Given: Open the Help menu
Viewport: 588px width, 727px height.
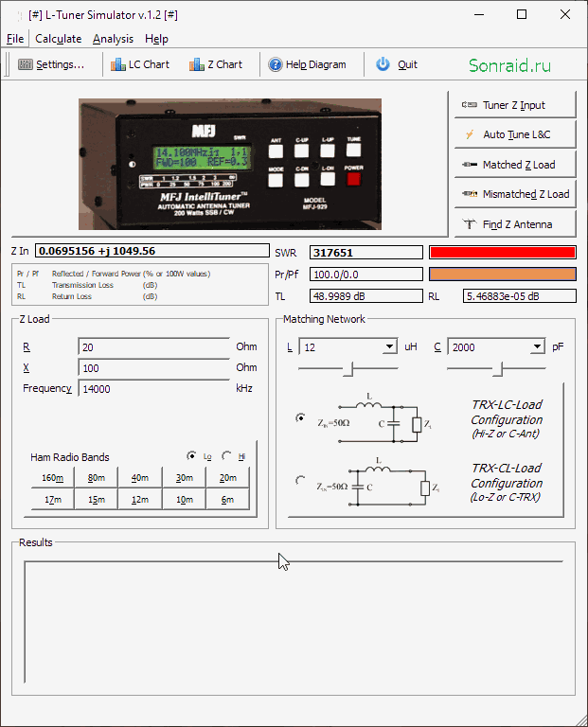Looking at the screenshot, I should coord(157,39).
